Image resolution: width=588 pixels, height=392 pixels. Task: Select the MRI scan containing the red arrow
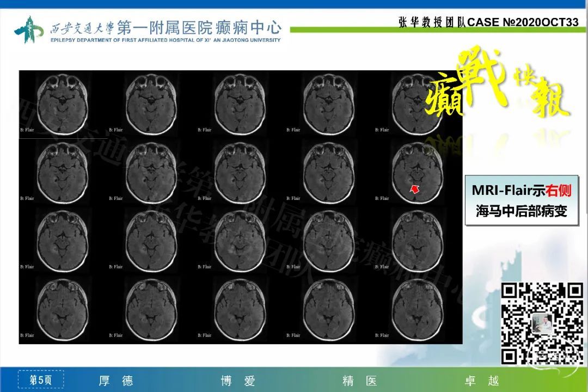coord(418,173)
